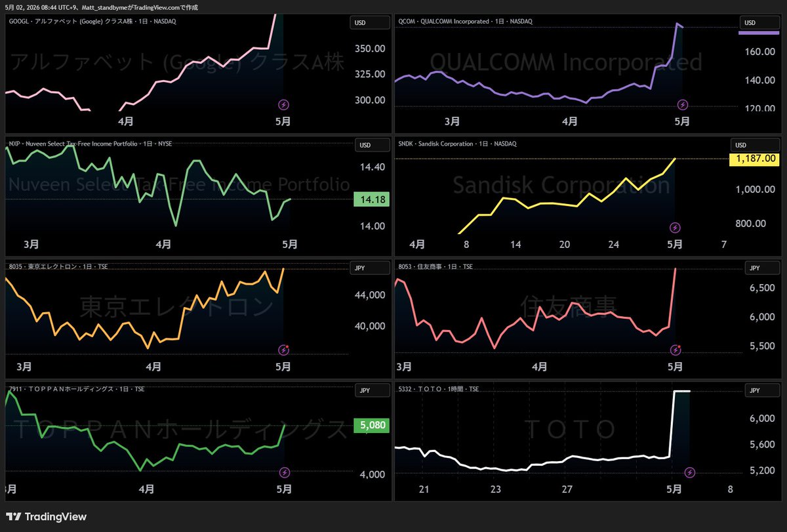The width and height of the screenshot is (787, 532).
Task: Click 5,500 on 住友商事 price axis
Action: [x=761, y=346]
